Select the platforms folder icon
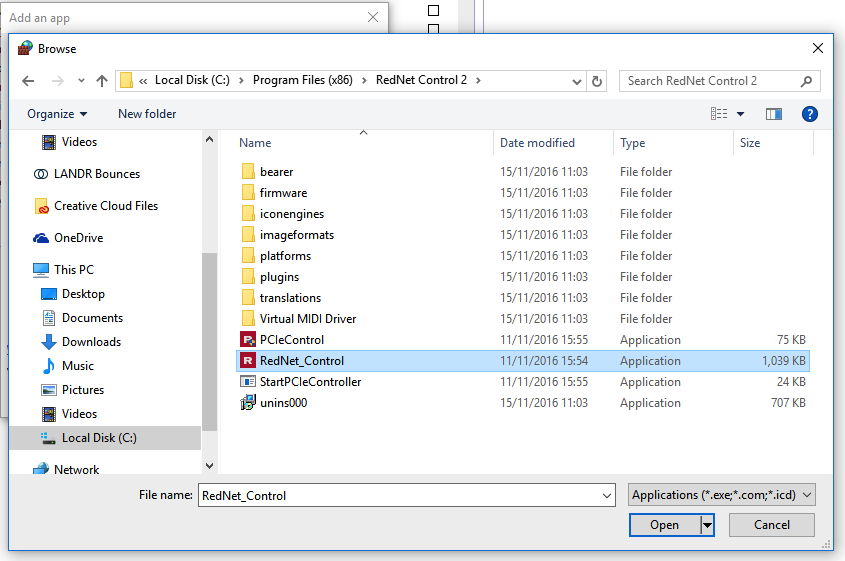This screenshot has width=845, height=561. coord(248,256)
